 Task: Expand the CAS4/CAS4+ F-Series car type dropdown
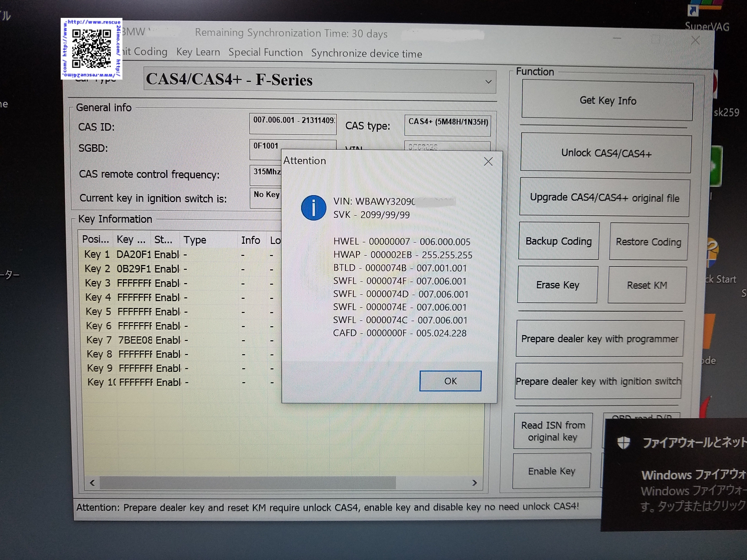pyautogui.click(x=488, y=82)
